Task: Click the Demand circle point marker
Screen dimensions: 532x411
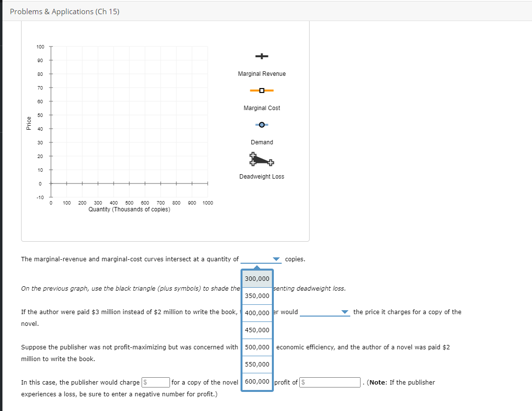Action: point(262,125)
